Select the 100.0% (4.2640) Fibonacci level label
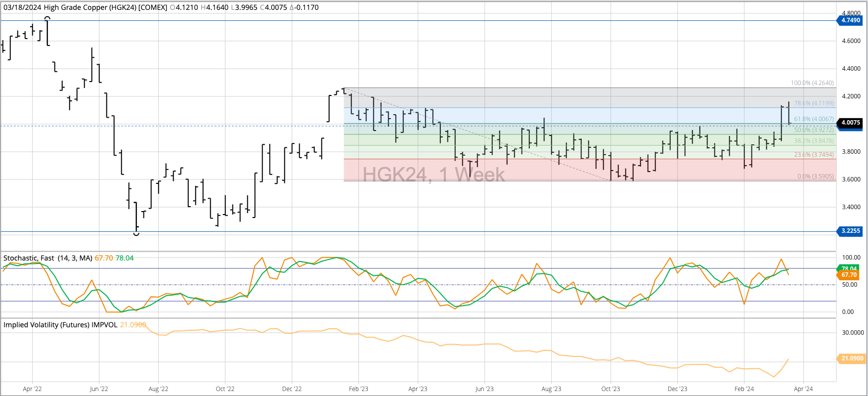 pos(812,83)
